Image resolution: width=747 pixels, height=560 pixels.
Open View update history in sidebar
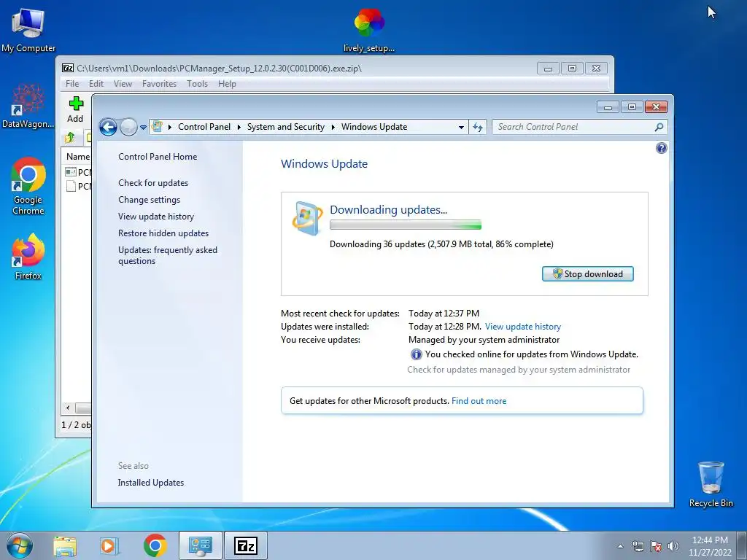[156, 217]
